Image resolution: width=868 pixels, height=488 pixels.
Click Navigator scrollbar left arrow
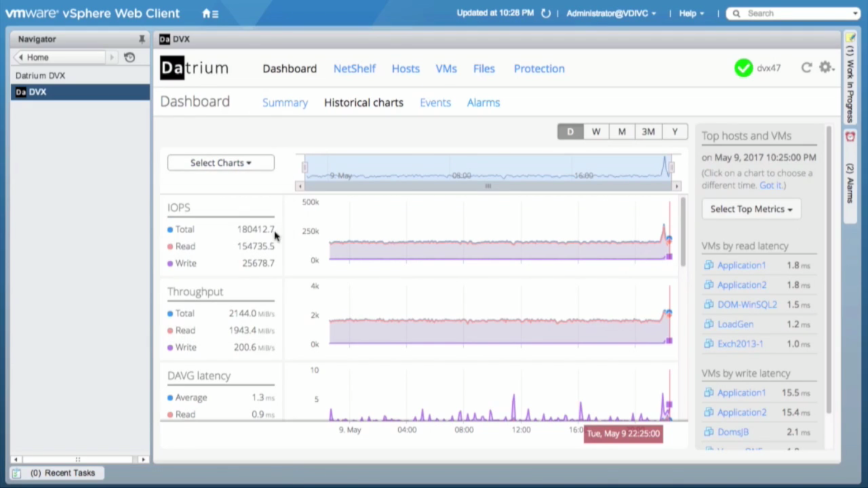[x=16, y=460]
